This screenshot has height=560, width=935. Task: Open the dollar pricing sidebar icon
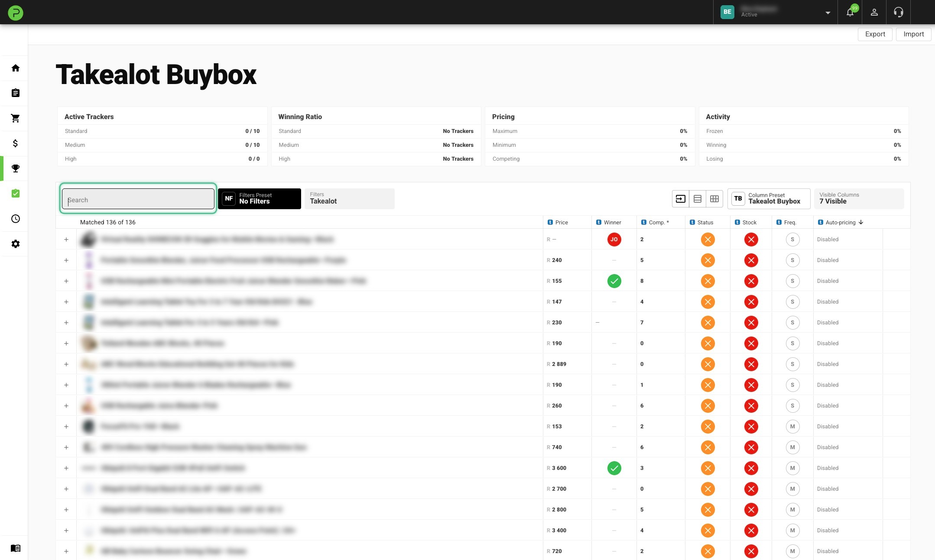(16, 143)
